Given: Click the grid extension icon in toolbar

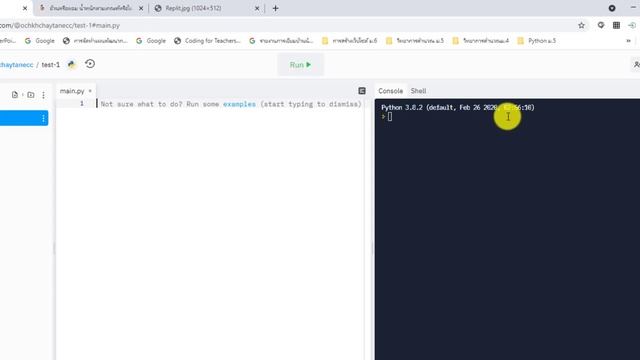Looking at the screenshot, I should 616,25.
